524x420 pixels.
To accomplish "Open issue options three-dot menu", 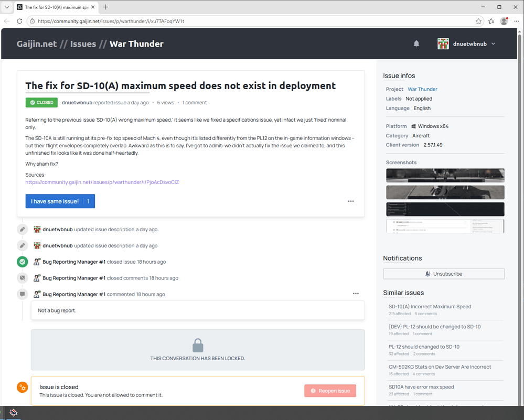I will click(350, 201).
